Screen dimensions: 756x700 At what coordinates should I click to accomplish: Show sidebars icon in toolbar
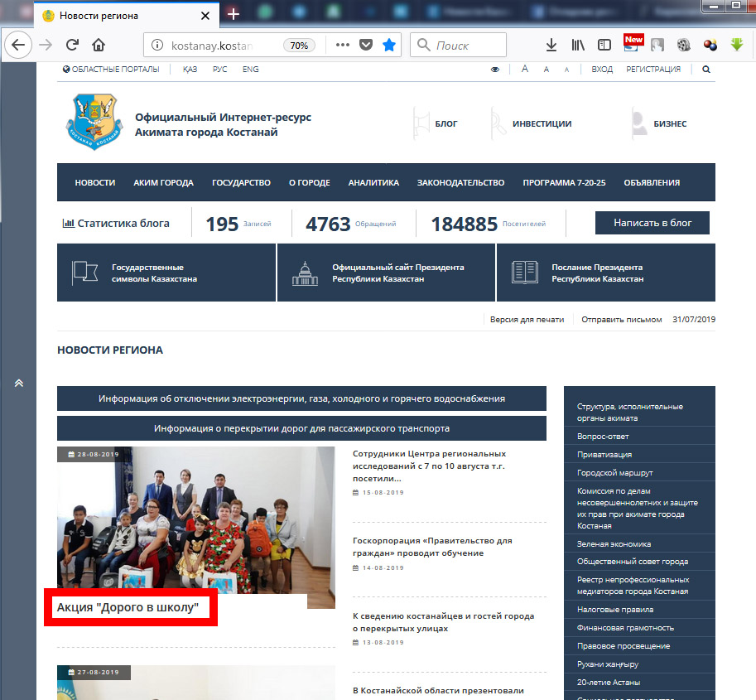click(604, 46)
